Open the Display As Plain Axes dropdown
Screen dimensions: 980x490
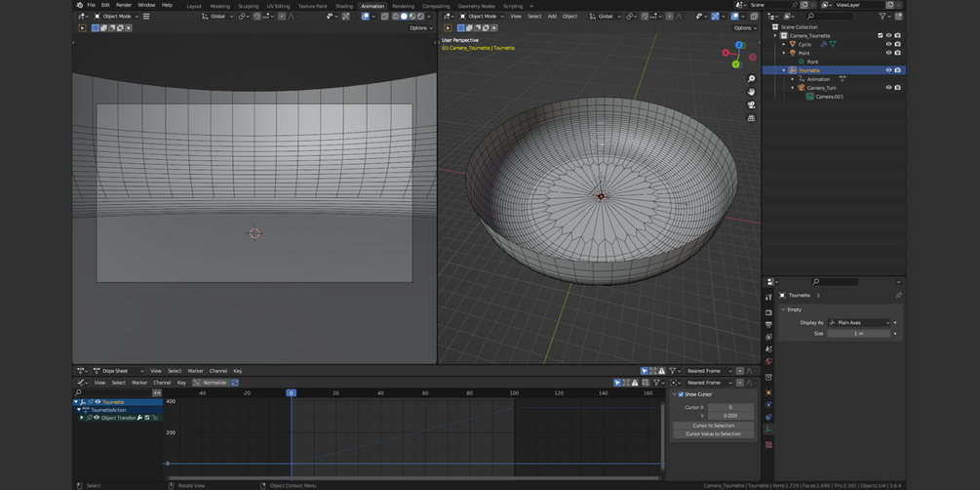(x=859, y=322)
